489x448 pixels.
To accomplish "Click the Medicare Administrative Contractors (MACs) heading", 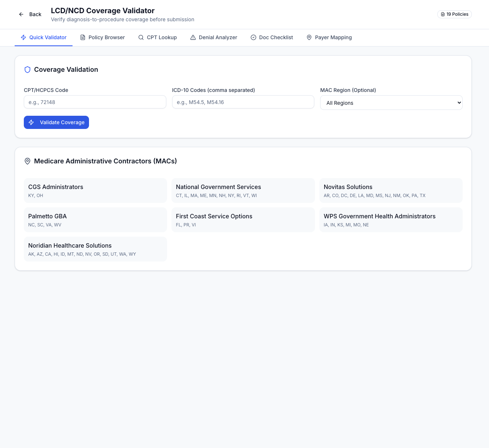I will tap(105, 161).
